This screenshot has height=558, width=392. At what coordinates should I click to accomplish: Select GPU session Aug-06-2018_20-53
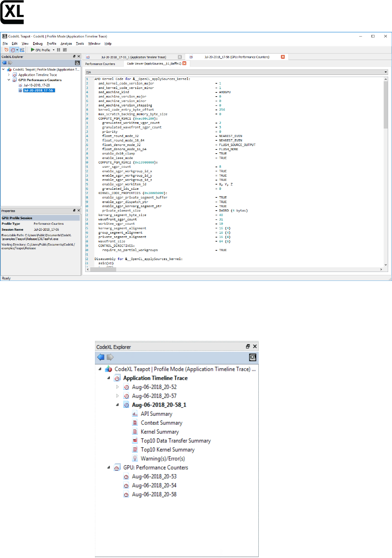[x=154, y=476]
